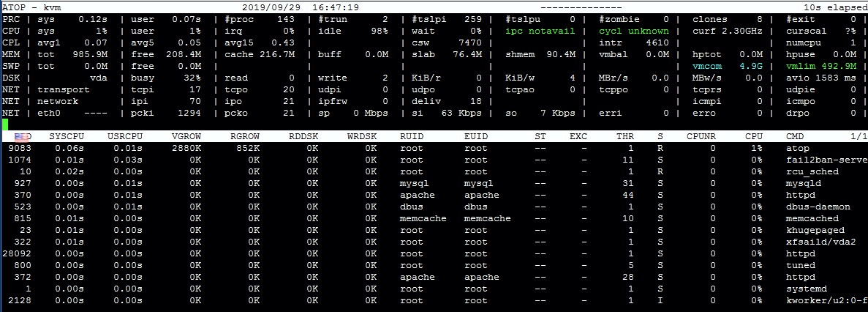Click the green 'ipc notavail' text
This screenshot has width=868, height=312.
click(x=540, y=31)
